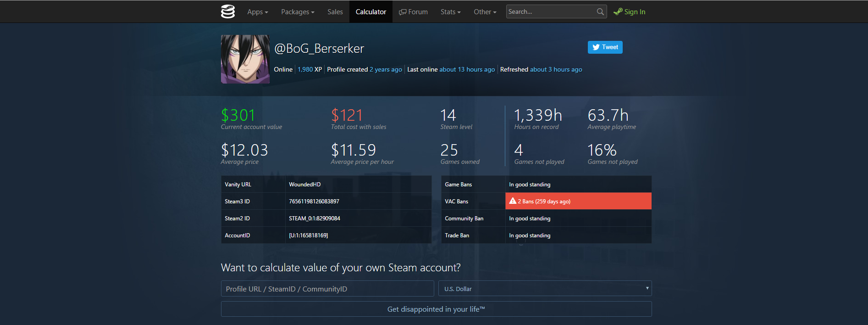
Task: Select the Calculator tab
Action: pos(371,12)
